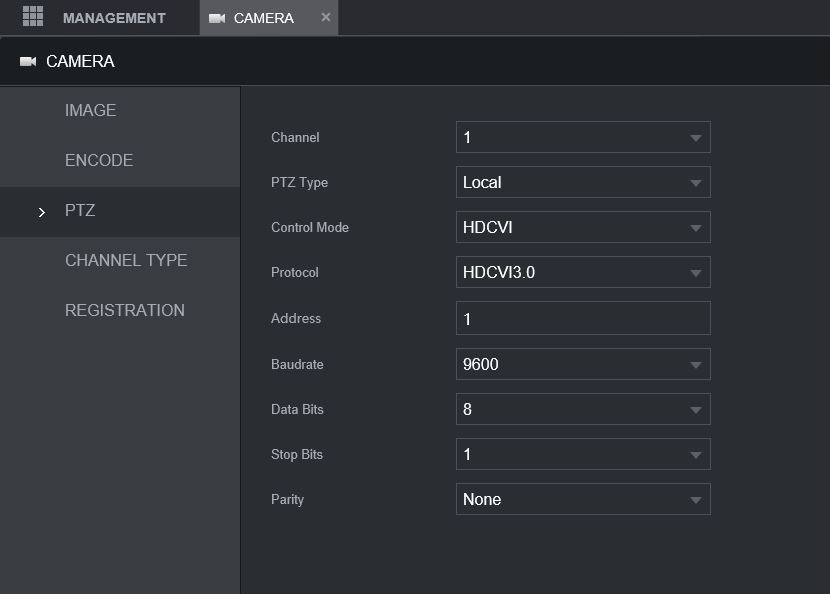Click the Management grid icon
Viewport: 830px width, 594px height.
33,17
